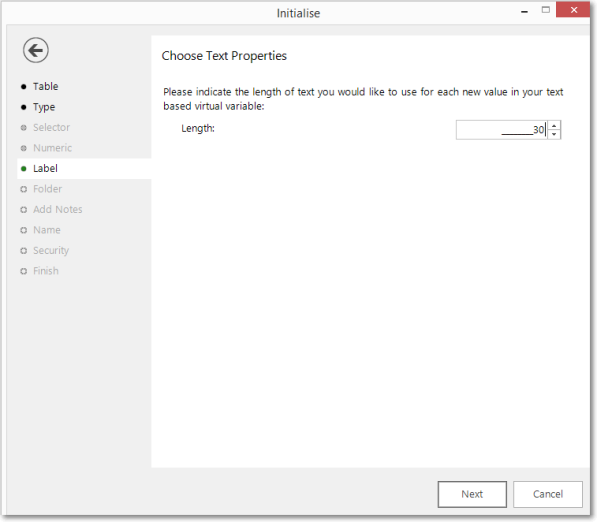The height and width of the screenshot is (522, 597).
Task: Decrease Length with the down spinner arrow
Action: click(x=554, y=134)
